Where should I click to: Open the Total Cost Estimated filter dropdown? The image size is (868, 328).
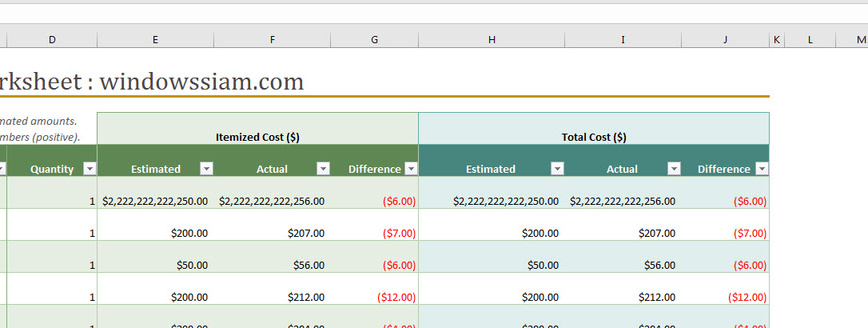tap(557, 169)
